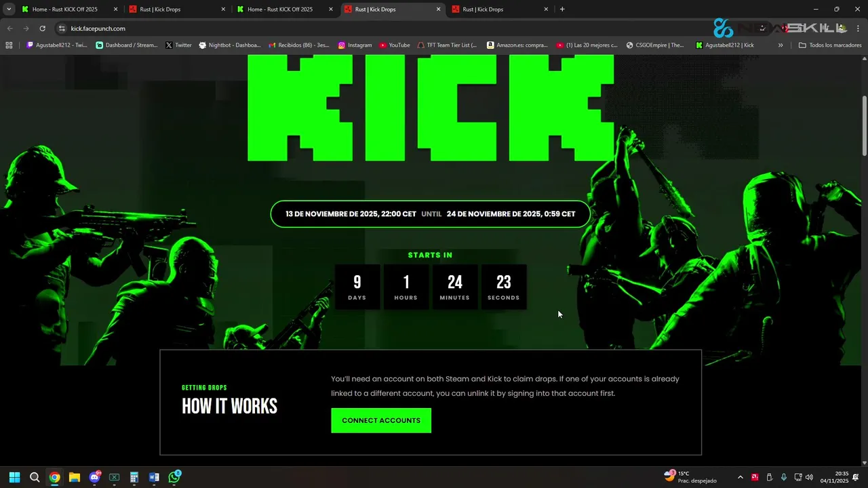Open the Agustabell212 | Kick bookmark

[725, 45]
